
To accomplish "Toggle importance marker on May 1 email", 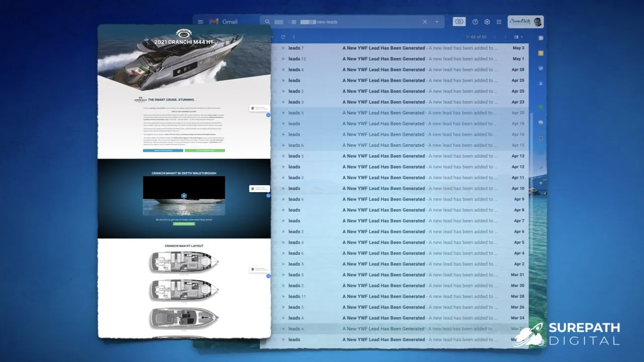I will pyautogui.click(x=283, y=59).
